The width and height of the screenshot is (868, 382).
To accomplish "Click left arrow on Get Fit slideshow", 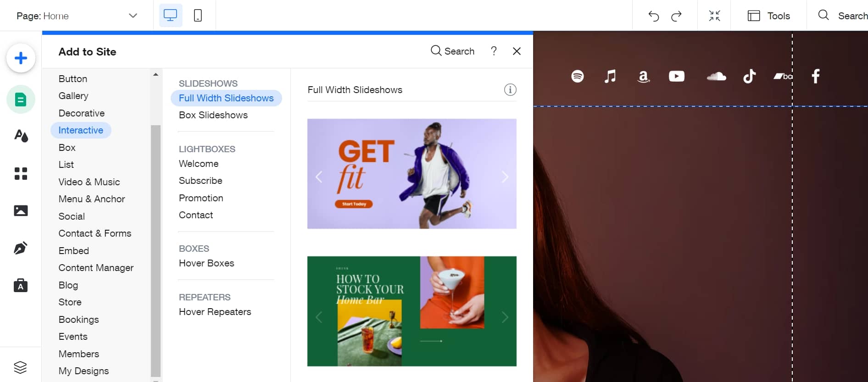I will click(319, 177).
